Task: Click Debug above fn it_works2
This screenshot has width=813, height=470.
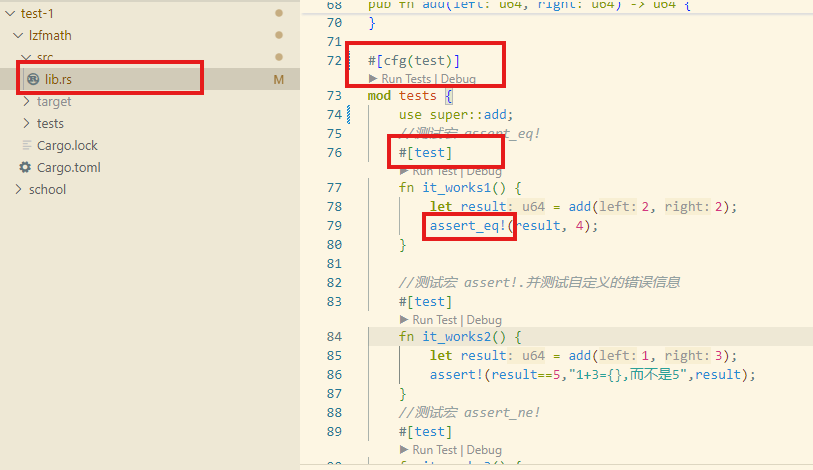Action: (484, 320)
